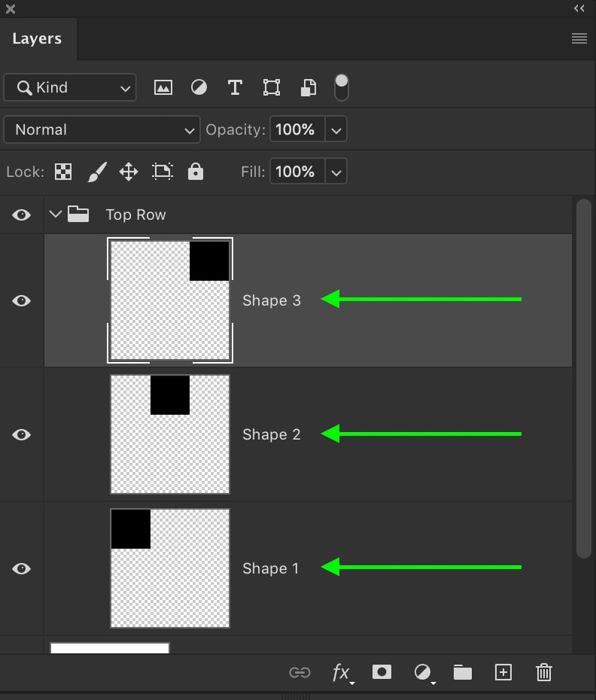Add layer mask icon
This screenshot has width=596, height=700.
click(382, 672)
